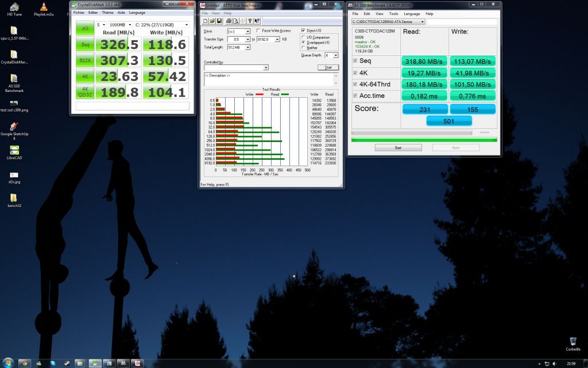Open the Fichier menu in CrystalDiskMark
The width and height of the screenshot is (588, 368).
79,13
